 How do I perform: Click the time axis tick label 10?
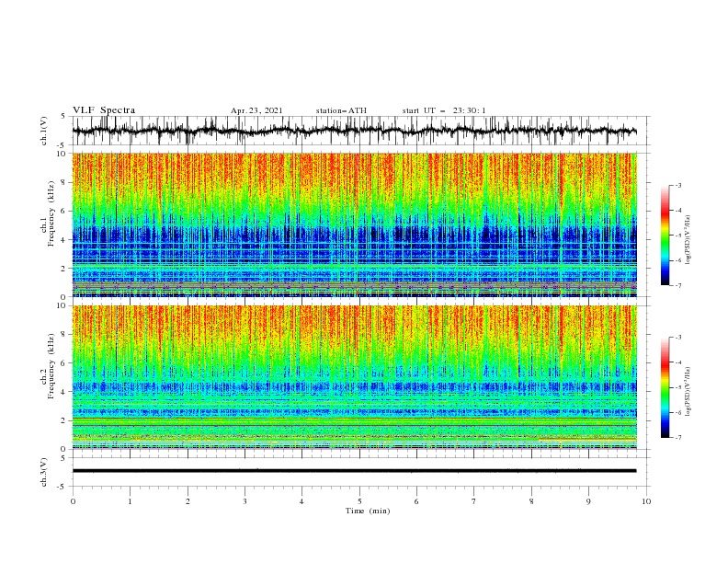pyautogui.click(x=646, y=501)
